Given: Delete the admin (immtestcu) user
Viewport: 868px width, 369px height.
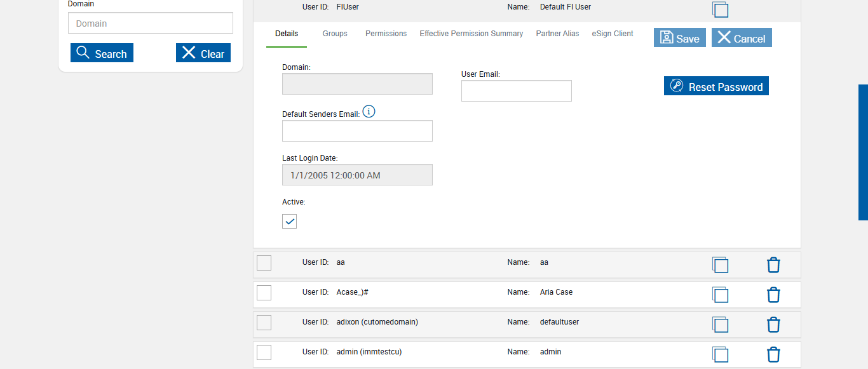Looking at the screenshot, I should click(x=773, y=354).
